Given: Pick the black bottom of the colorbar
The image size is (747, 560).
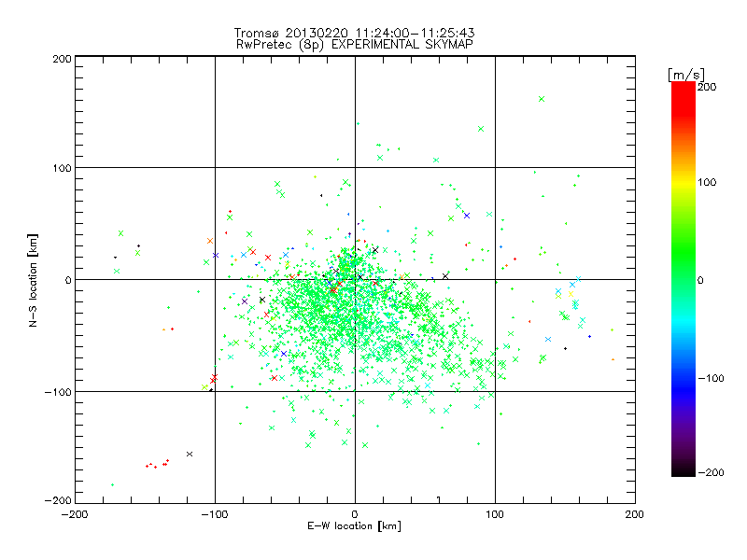Looking at the screenshot, I should (684, 471).
